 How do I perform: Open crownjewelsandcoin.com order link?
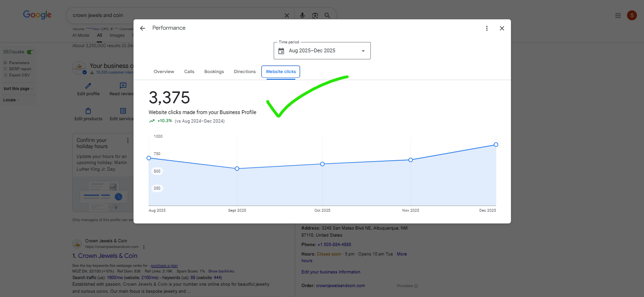tap(340, 286)
